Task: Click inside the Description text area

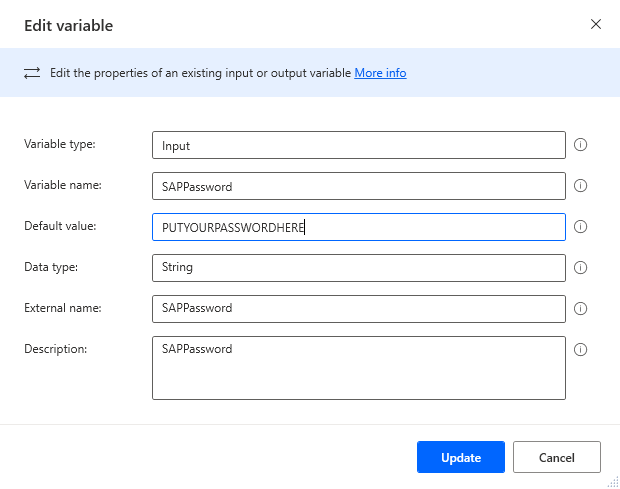Action: 358,374
